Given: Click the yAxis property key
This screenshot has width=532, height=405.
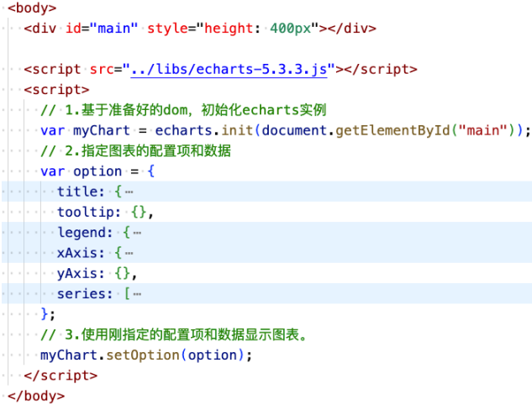Looking at the screenshot, I should pyautogui.click(x=76, y=273).
